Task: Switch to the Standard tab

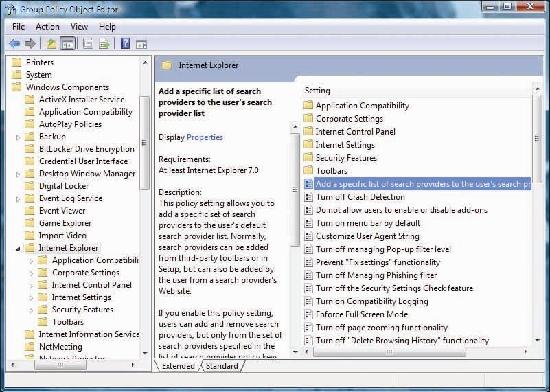Action: click(222, 366)
